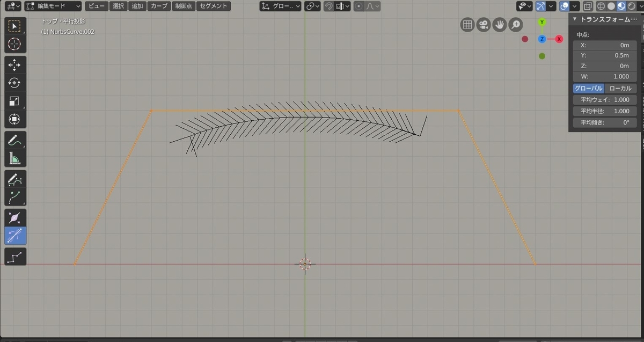Image resolution: width=644 pixels, height=342 pixels.
Task: Select the Select Box tool
Action: [x=15, y=26]
